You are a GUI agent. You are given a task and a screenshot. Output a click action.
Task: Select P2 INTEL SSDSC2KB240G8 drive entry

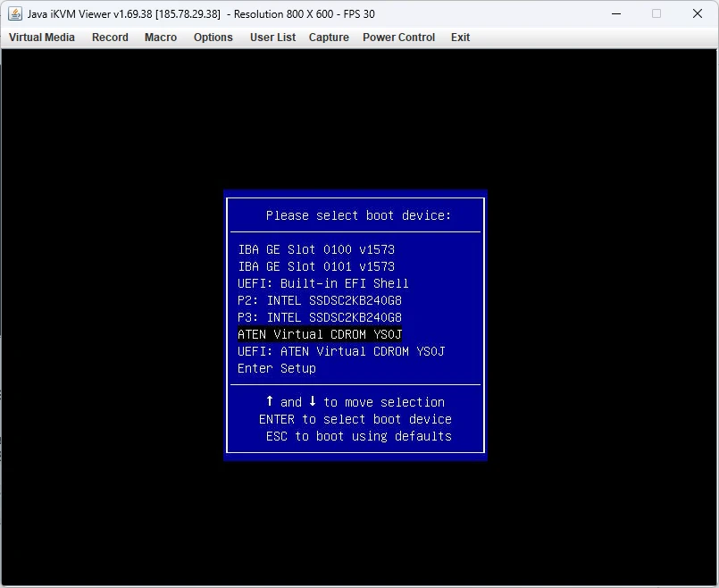point(320,300)
